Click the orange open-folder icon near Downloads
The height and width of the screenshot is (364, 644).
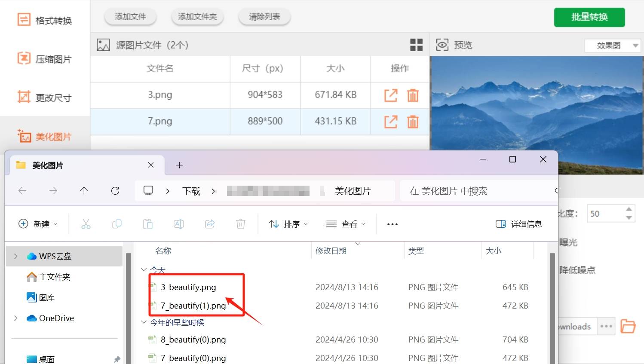pyautogui.click(x=628, y=326)
